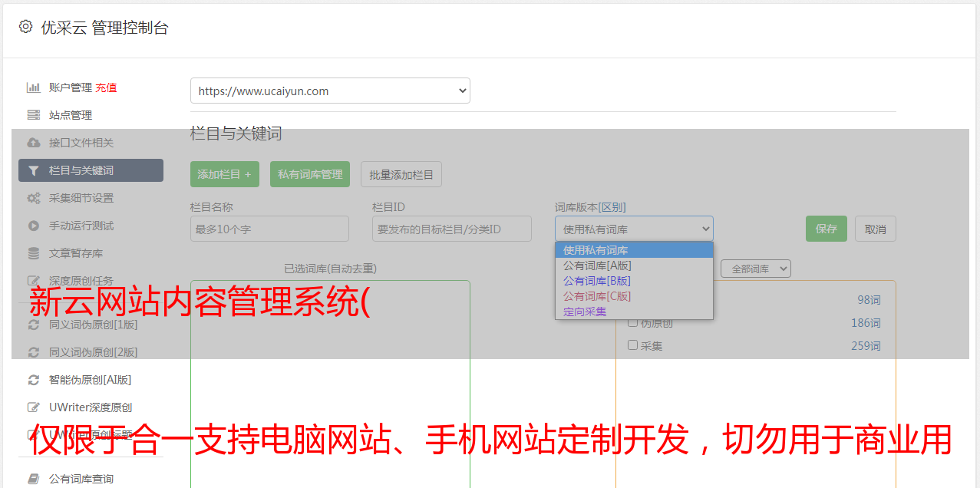This screenshot has height=488, width=980.
Task: Click the cloud upload icon for 接口文件相关
Action: point(33,143)
